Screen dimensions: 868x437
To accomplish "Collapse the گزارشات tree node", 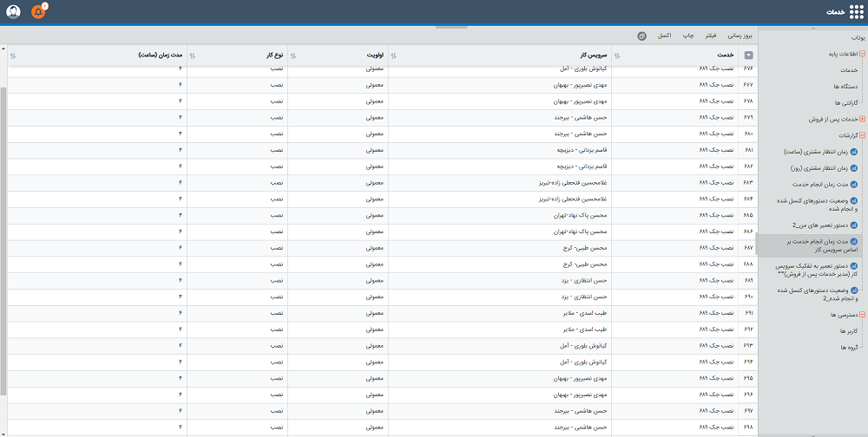I will (862, 135).
